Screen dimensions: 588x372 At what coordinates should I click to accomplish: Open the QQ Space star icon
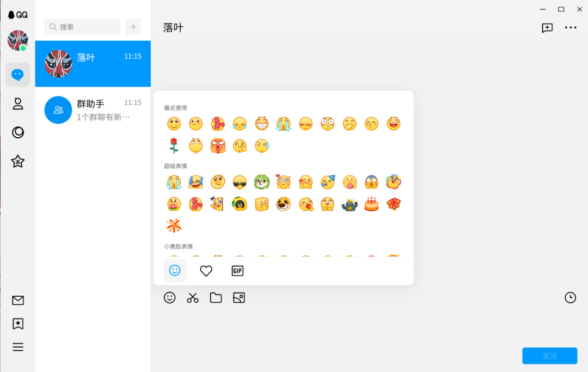tap(18, 161)
